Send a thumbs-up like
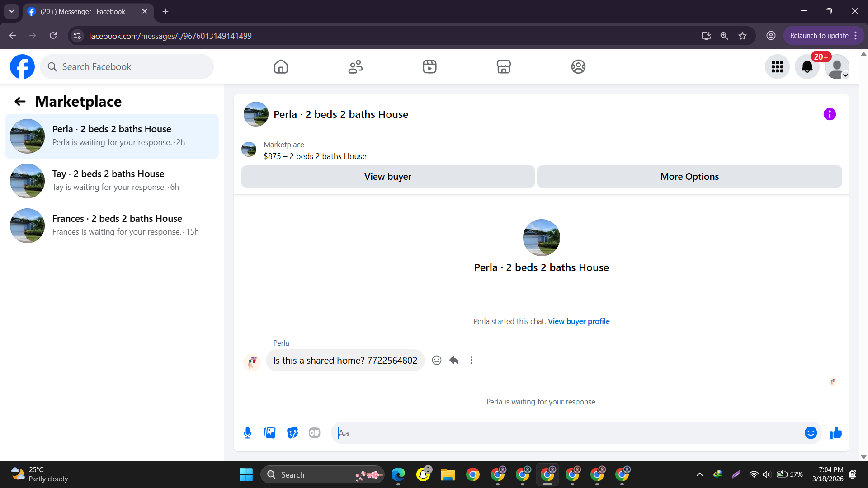This screenshot has height=488, width=868. 835,433
